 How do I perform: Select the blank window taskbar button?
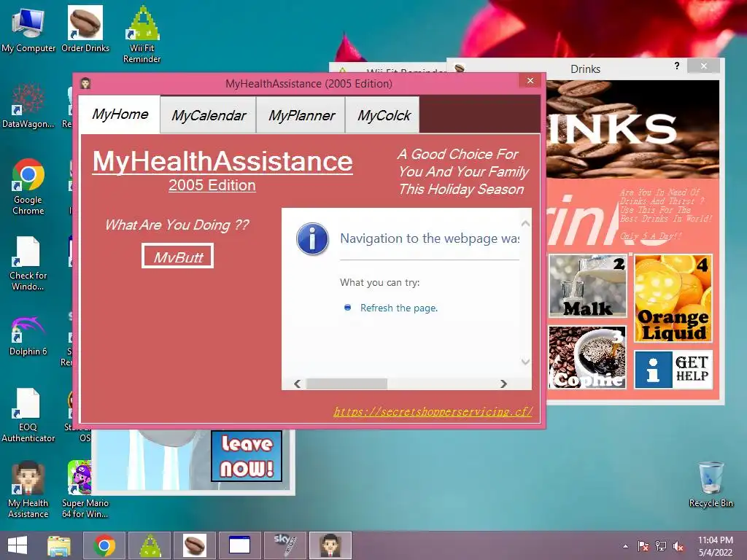point(239,545)
